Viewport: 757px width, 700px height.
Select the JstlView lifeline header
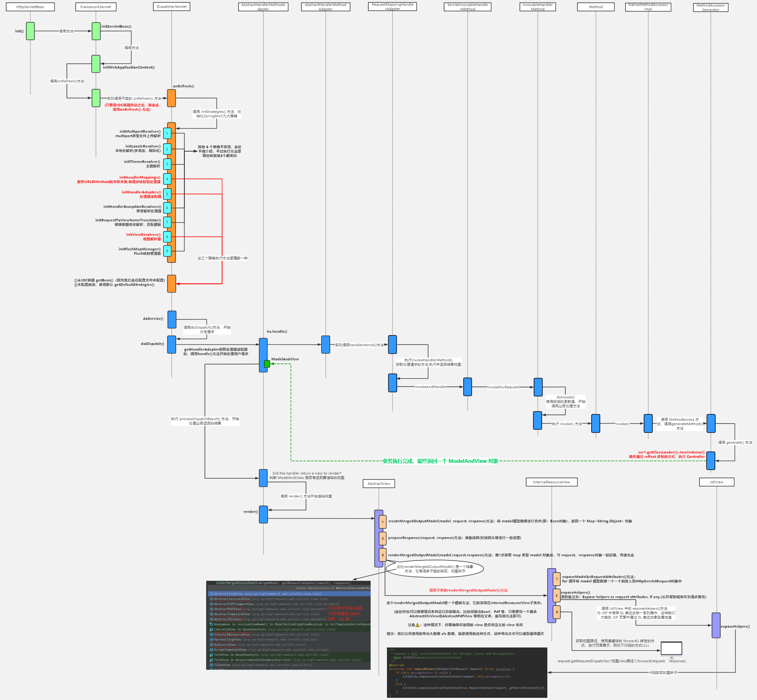pyautogui.click(x=716, y=482)
